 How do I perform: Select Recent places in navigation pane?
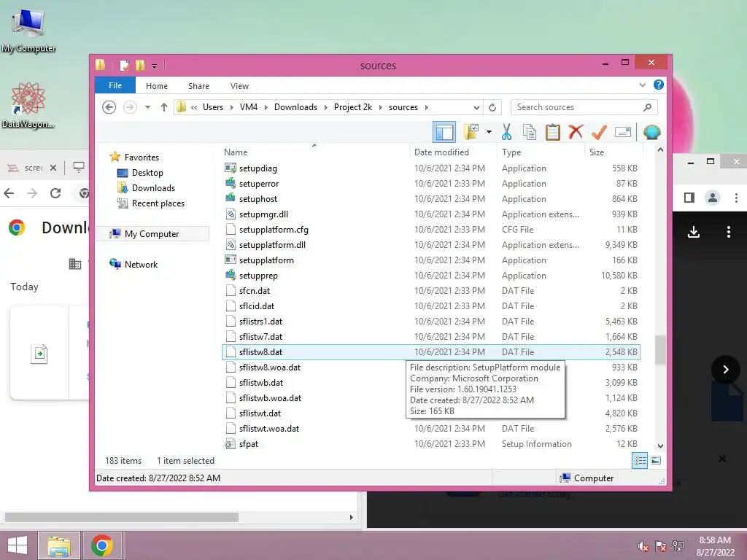click(158, 203)
